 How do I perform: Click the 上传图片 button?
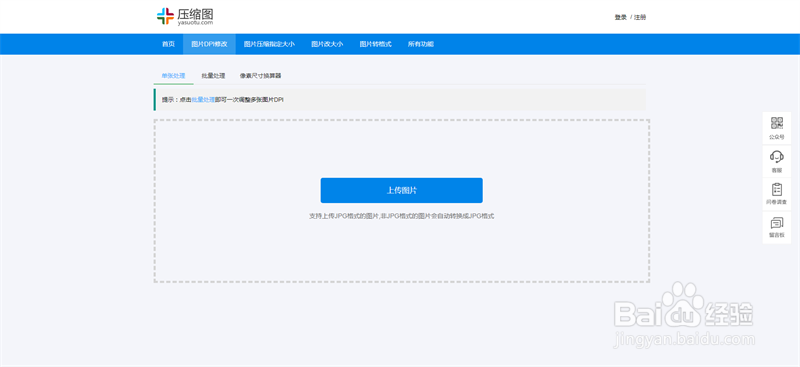pos(402,190)
